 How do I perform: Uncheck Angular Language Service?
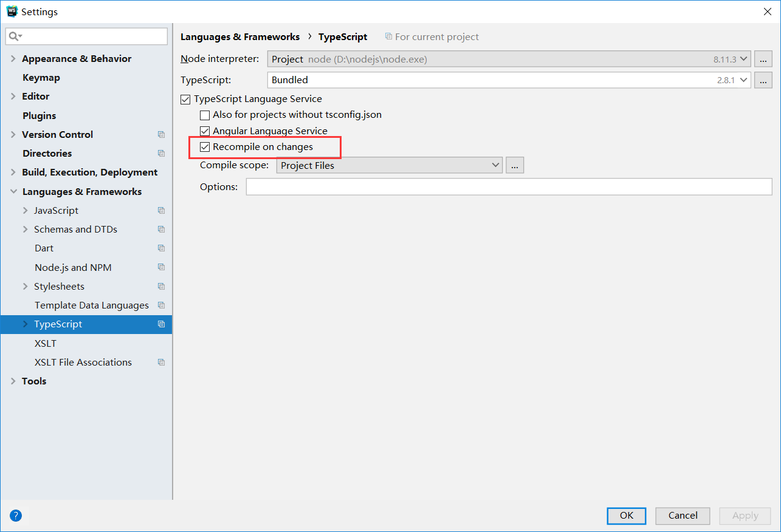pyautogui.click(x=205, y=131)
